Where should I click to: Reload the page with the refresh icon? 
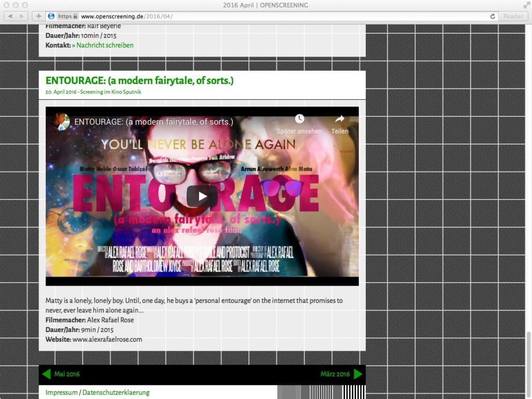pos(493,16)
